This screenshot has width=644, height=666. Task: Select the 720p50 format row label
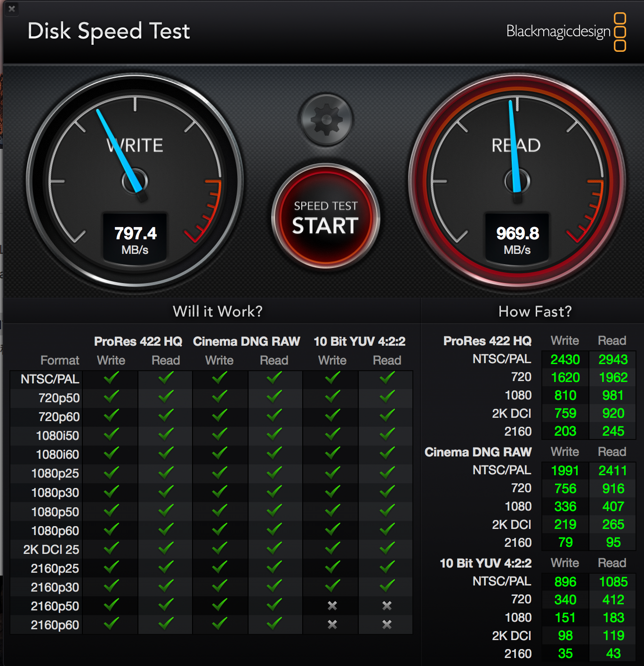pyautogui.click(x=59, y=398)
